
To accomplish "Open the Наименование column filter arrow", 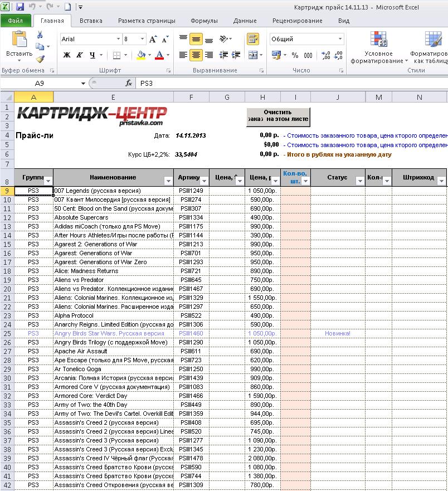I will click(x=168, y=181).
